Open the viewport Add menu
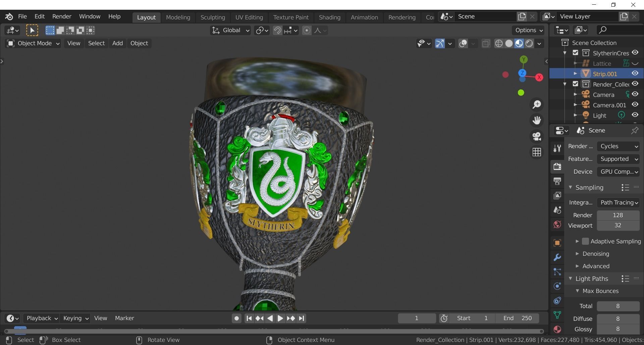Screen dimensions: 644x345 pyautogui.click(x=117, y=43)
